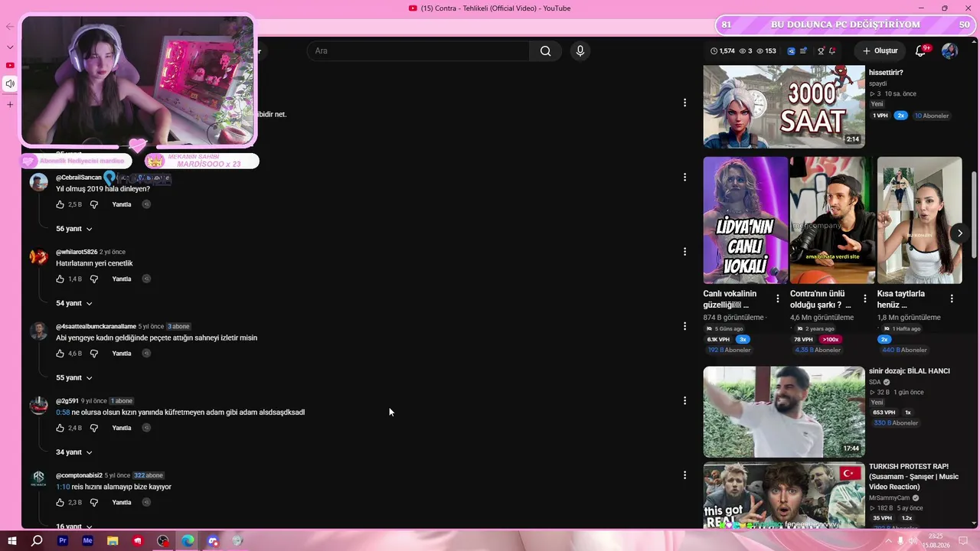This screenshot has height=551, width=980.
Task: Click the Oluştur create button
Action: pyautogui.click(x=880, y=51)
